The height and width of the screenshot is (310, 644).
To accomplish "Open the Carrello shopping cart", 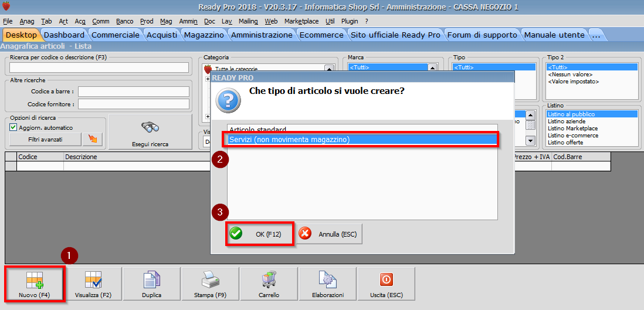I will (269, 284).
